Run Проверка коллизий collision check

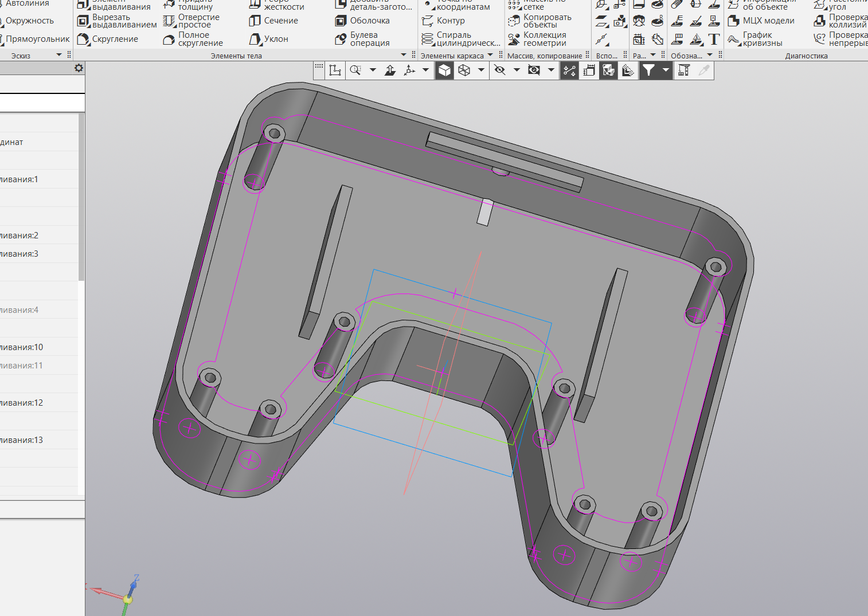840,21
